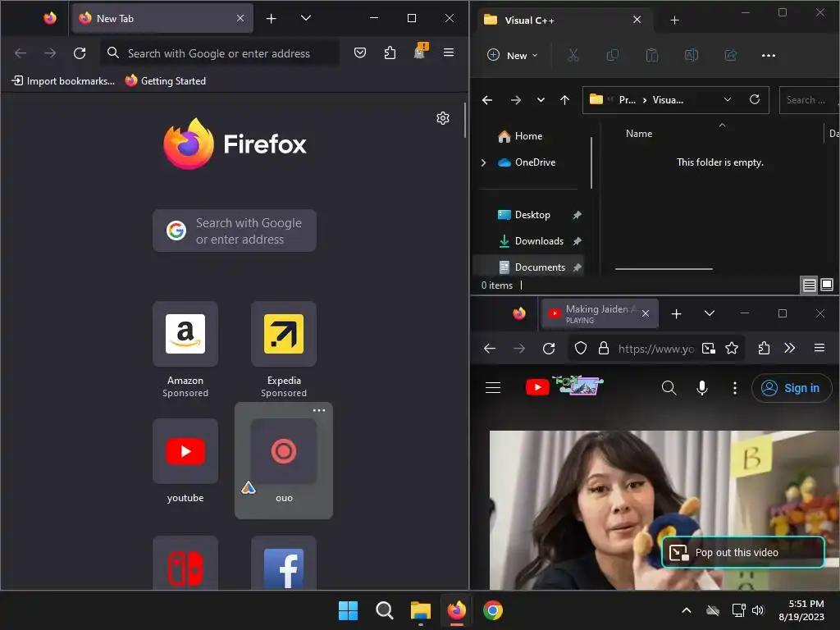Click Cut icon in File Explorer toolbar
Viewport: 840px width, 630px height.
click(573, 55)
